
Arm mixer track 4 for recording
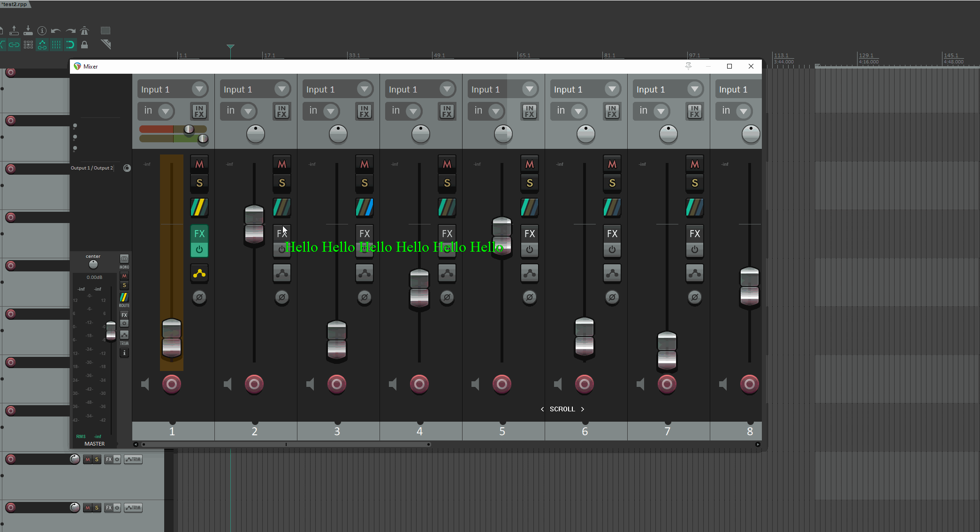tap(419, 385)
